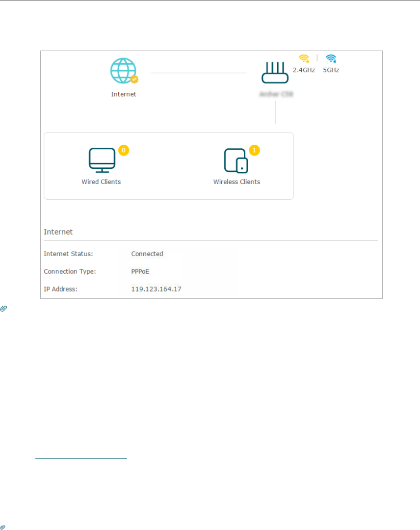
Task: Open the Wireless Clients devices icon
Action: point(236,160)
